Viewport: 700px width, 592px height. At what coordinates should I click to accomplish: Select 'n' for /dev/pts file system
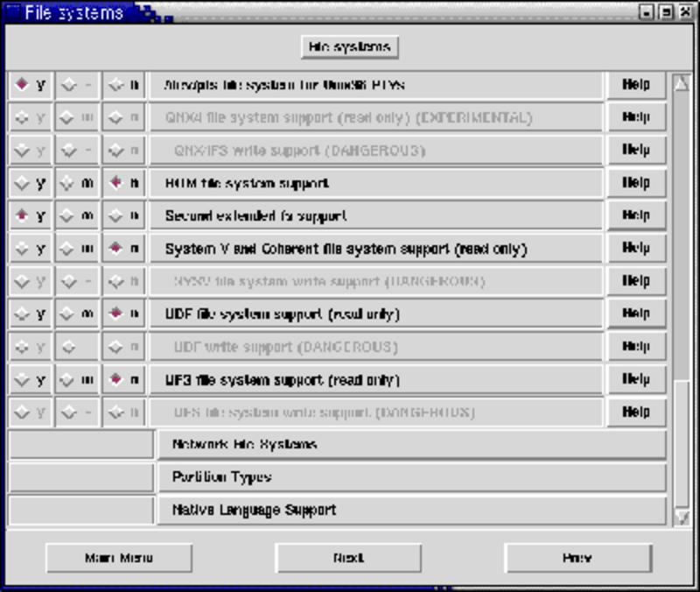123,84
